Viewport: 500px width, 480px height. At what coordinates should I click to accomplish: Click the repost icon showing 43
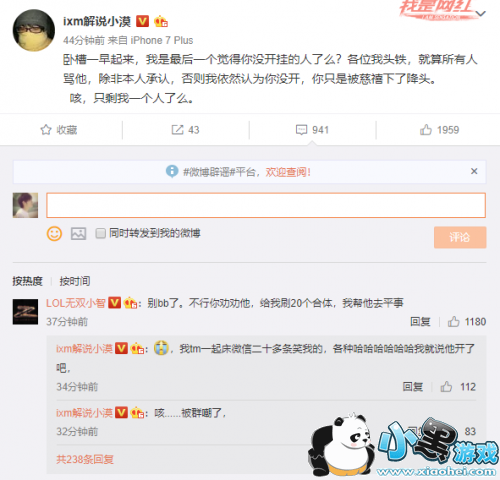(x=177, y=130)
